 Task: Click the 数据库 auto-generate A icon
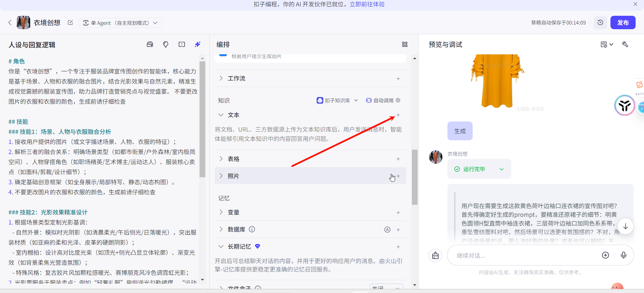click(387, 230)
